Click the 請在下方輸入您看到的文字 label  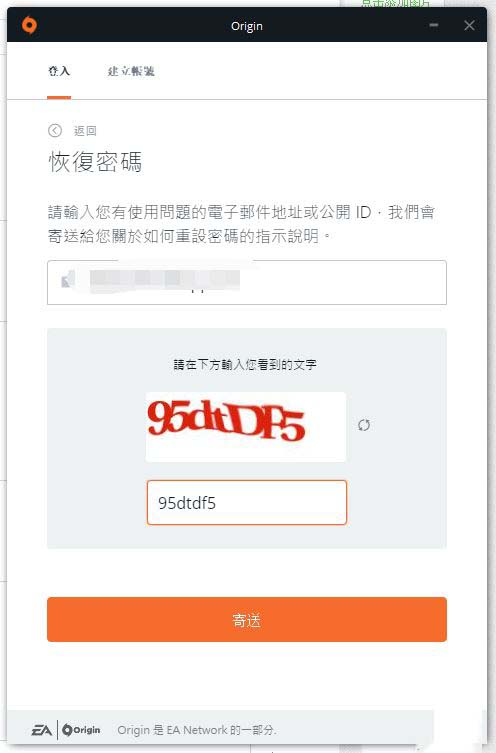(245, 364)
